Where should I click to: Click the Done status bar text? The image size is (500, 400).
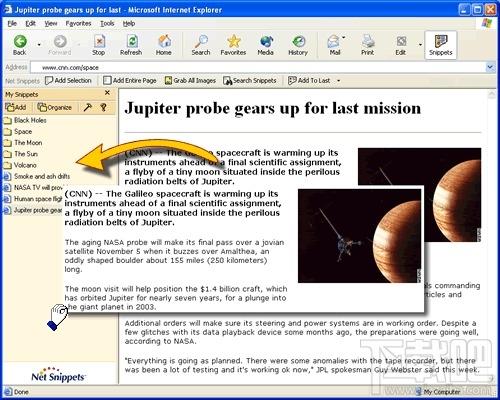click(21, 392)
